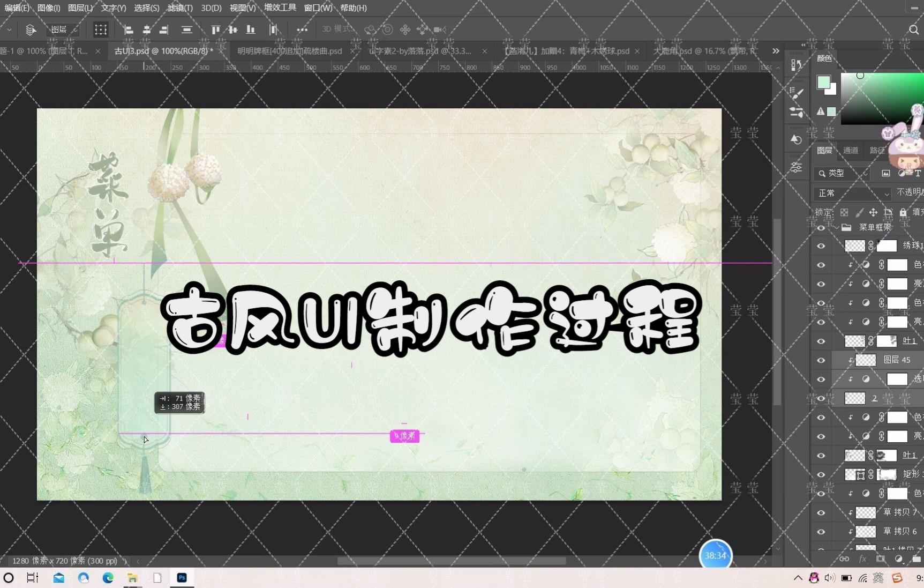Image resolution: width=924 pixels, height=588 pixels.
Task: Click the align top edges icon
Action: pos(215,30)
